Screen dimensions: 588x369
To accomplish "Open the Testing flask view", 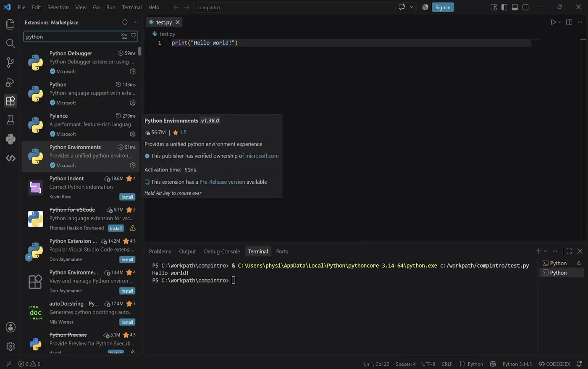I will [x=10, y=120].
